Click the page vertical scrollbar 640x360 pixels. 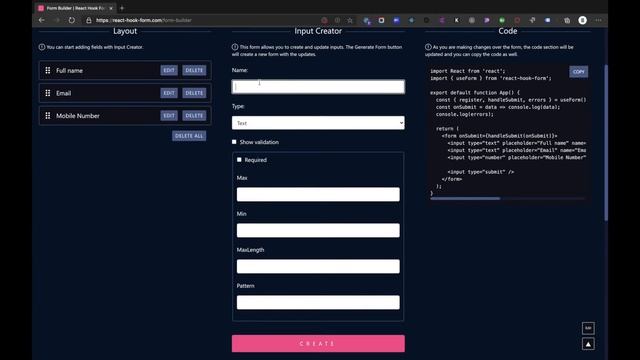click(606, 143)
